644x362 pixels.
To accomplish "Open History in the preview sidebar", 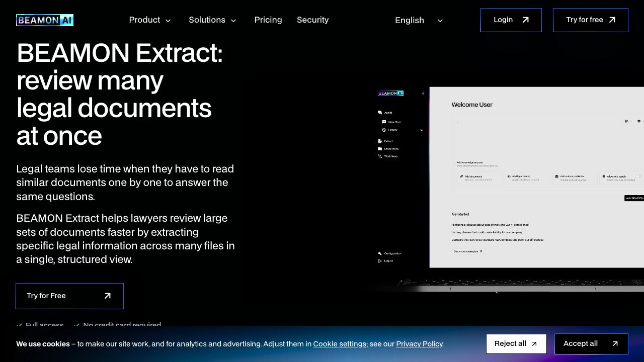I will [390, 130].
